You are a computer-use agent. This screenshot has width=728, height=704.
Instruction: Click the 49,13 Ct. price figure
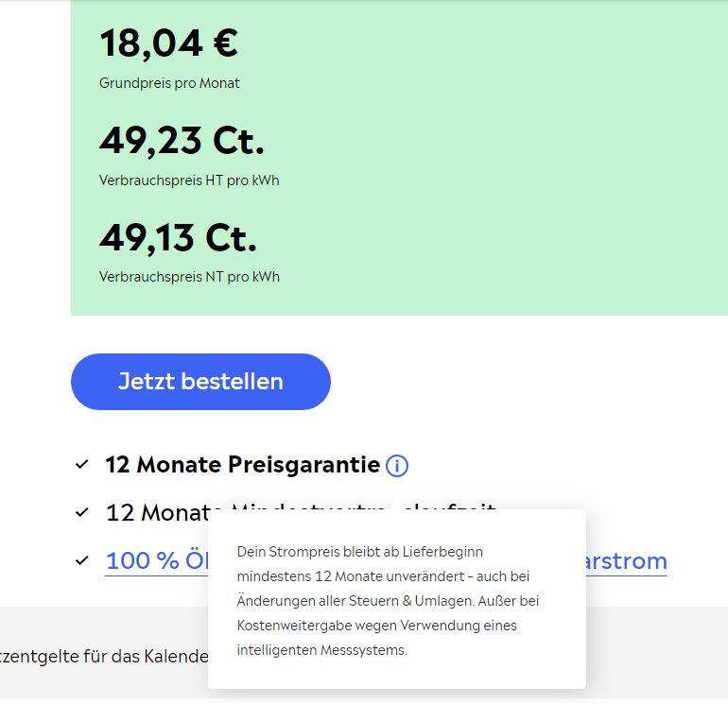178,238
